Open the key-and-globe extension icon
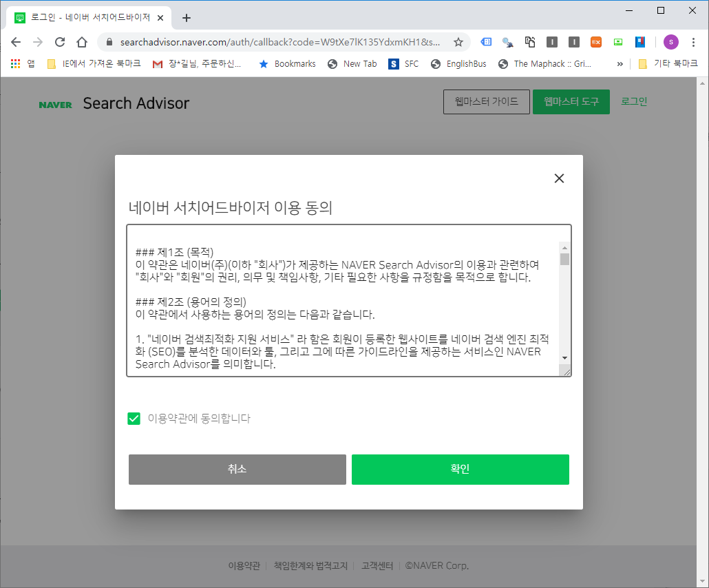Screen dimensions: 709x588 click(508, 42)
